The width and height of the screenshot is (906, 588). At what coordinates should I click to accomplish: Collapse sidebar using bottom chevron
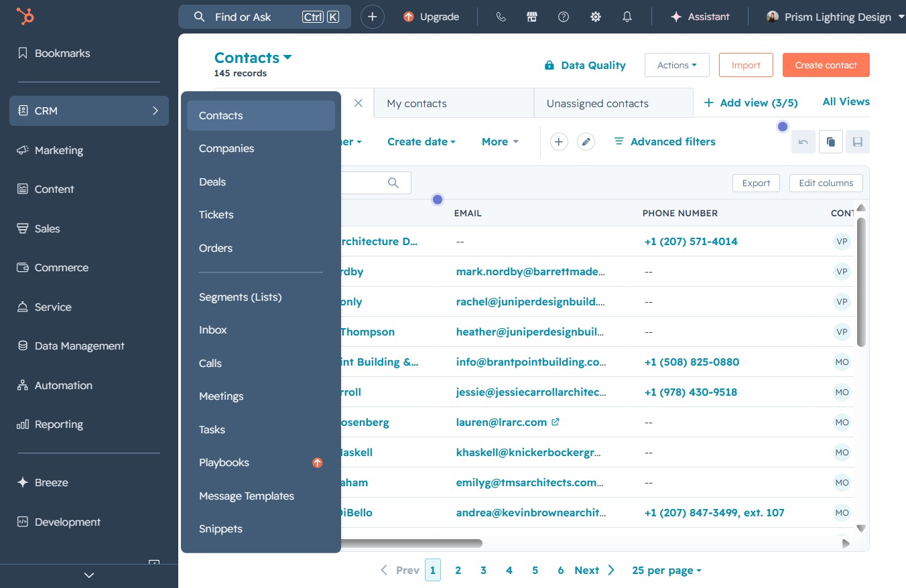click(89, 575)
